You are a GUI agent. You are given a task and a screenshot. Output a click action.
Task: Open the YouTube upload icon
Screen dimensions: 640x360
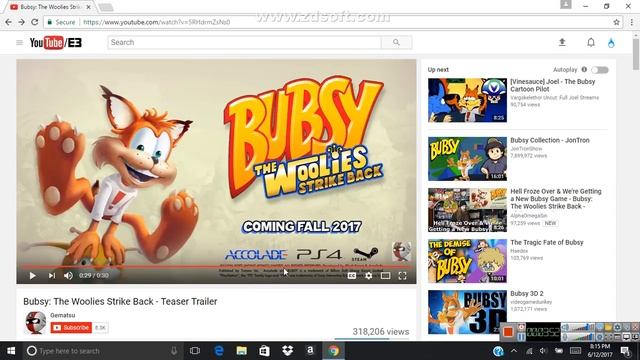562,42
